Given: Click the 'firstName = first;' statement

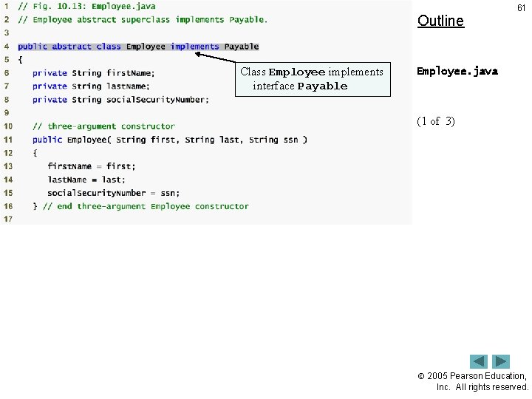Looking at the screenshot, I should [92, 166].
